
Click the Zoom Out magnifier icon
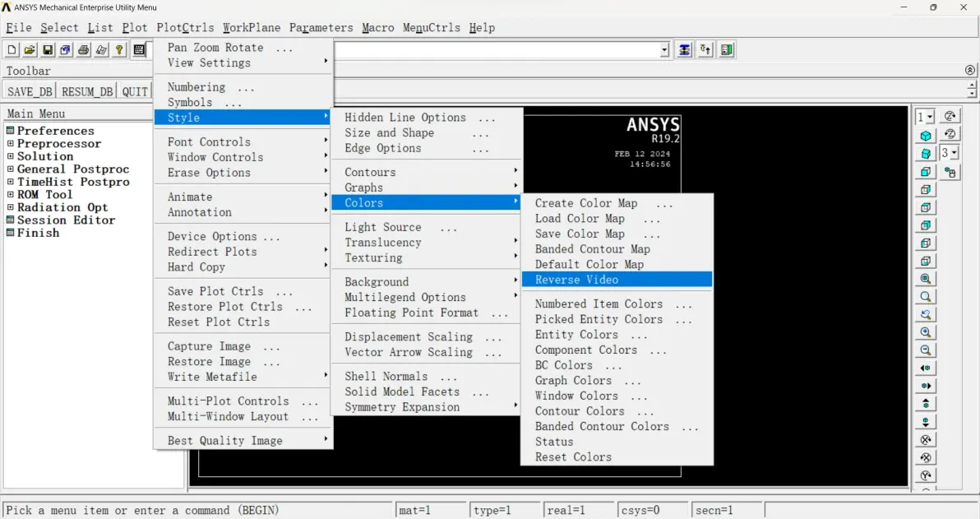[x=926, y=350]
